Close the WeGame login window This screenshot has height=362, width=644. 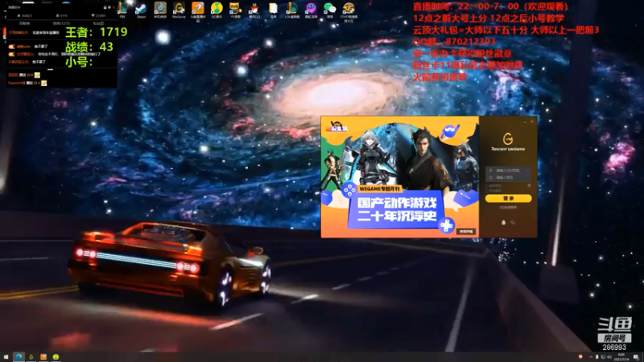[532, 121]
